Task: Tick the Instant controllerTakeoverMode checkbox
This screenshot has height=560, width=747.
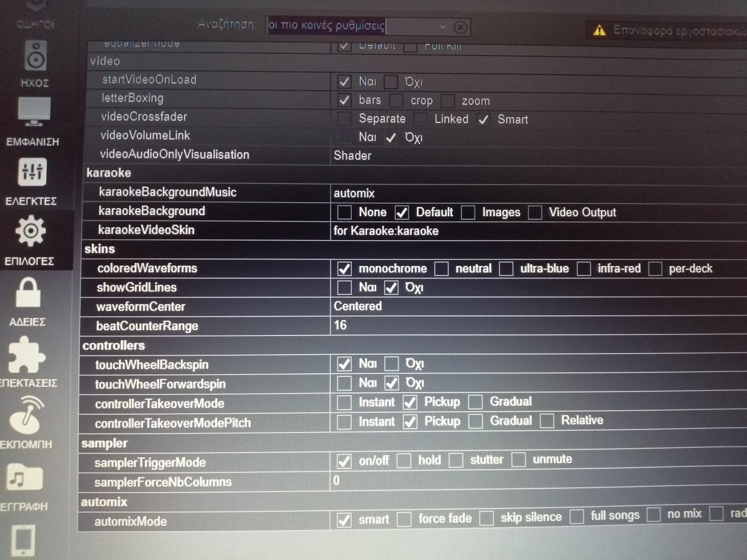Action: (x=344, y=402)
